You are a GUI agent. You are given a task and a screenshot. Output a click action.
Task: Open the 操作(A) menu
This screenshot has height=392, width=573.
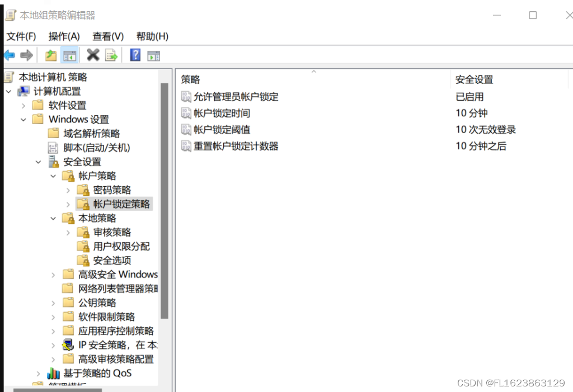[64, 36]
